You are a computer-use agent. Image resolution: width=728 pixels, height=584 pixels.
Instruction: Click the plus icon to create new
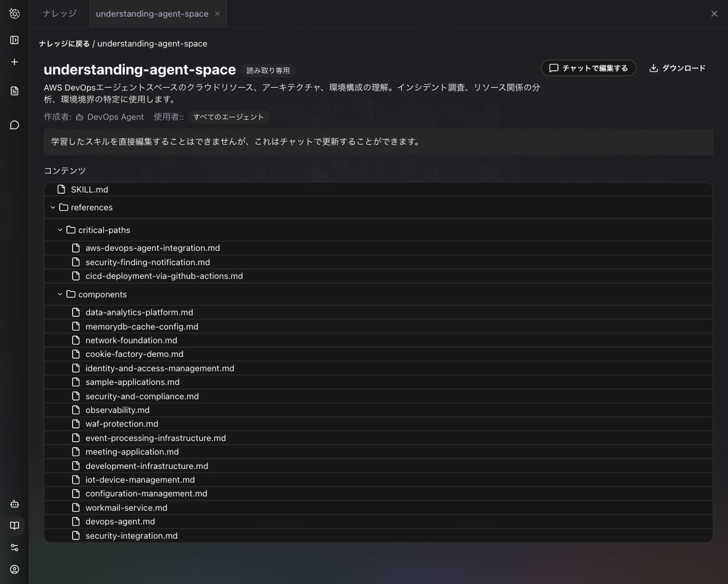tap(14, 62)
